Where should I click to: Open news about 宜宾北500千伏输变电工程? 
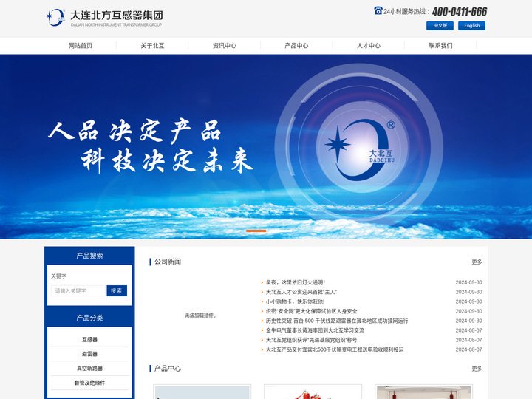(x=335, y=349)
